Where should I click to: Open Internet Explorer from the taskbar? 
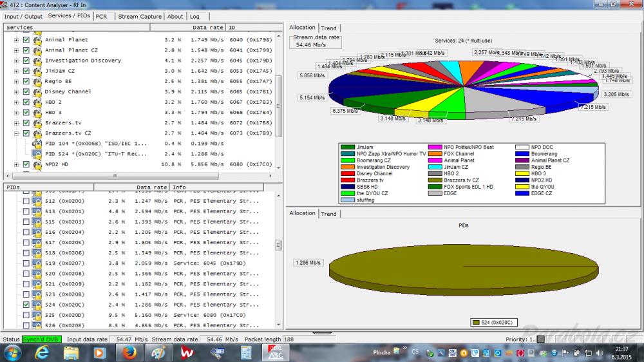[x=42, y=353]
